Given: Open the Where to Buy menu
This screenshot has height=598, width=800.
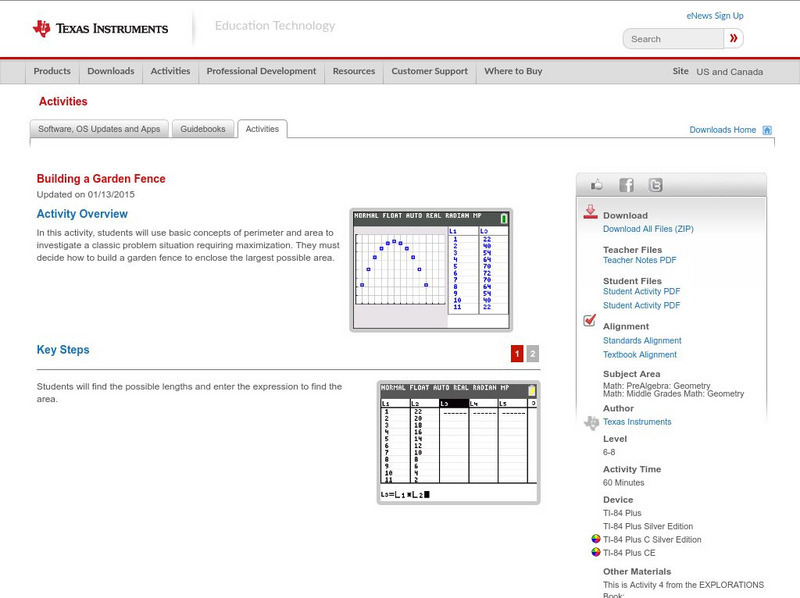Looking at the screenshot, I should [513, 71].
